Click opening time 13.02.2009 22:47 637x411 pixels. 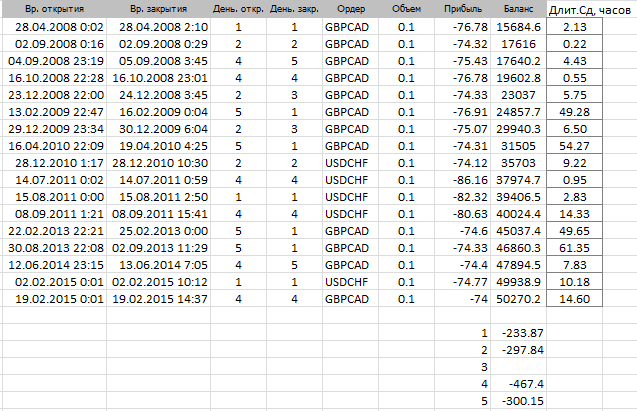click(54, 112)
